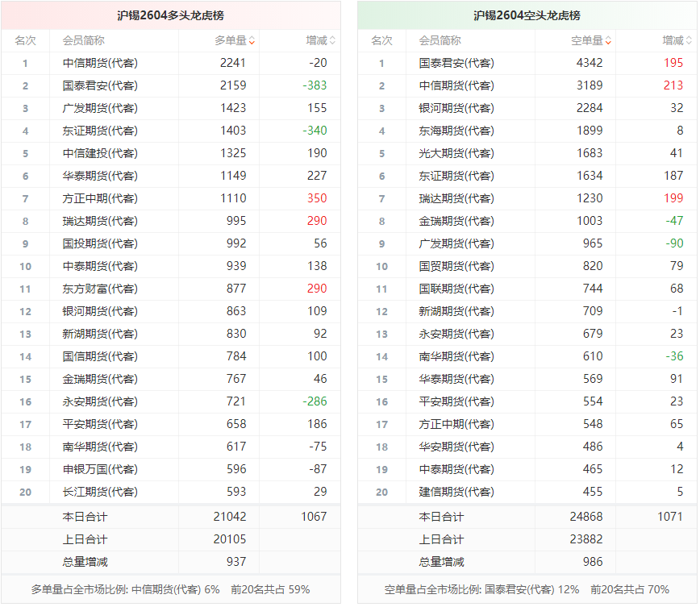
Task: Click the green -383 change value
Action: (x=315, y=85)
